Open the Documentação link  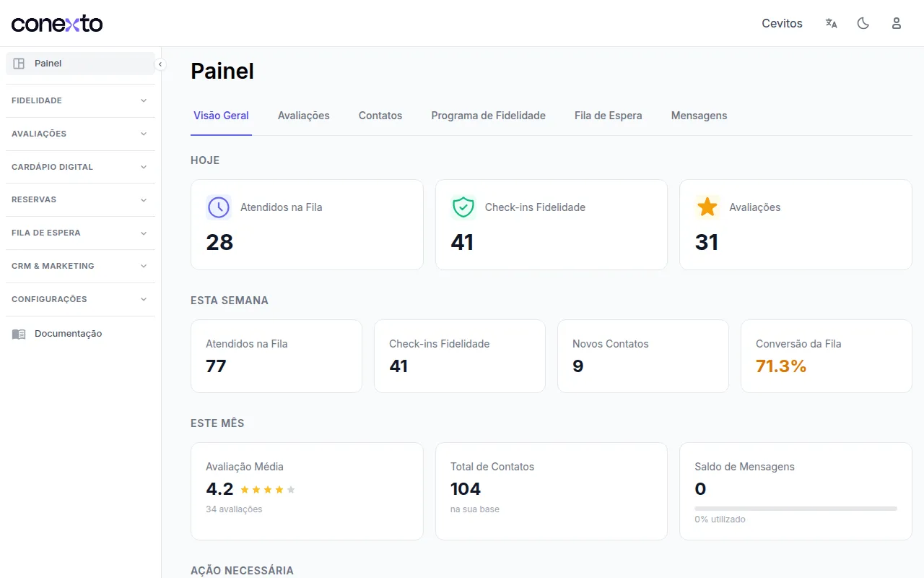click(x=80, y=334)
